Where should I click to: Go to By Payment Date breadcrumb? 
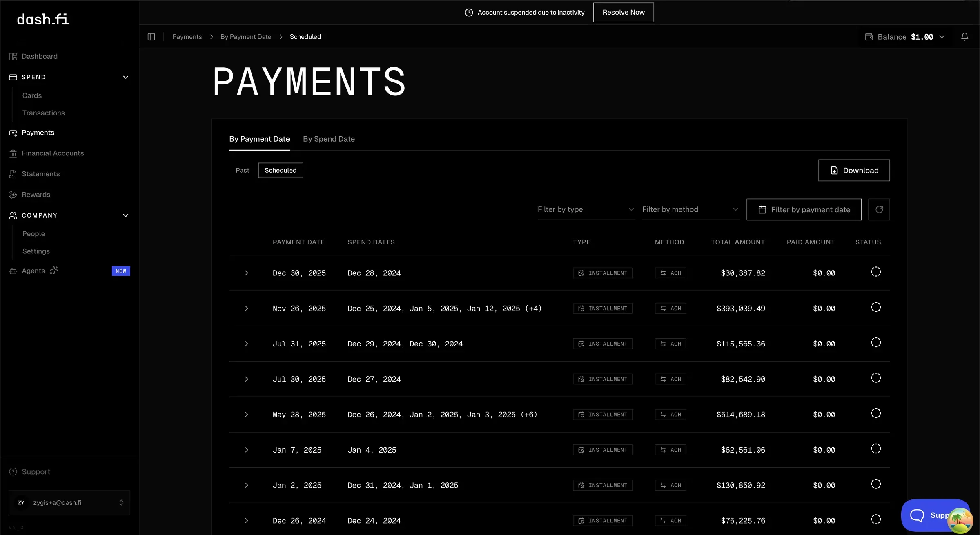click(x=246, y=37)
